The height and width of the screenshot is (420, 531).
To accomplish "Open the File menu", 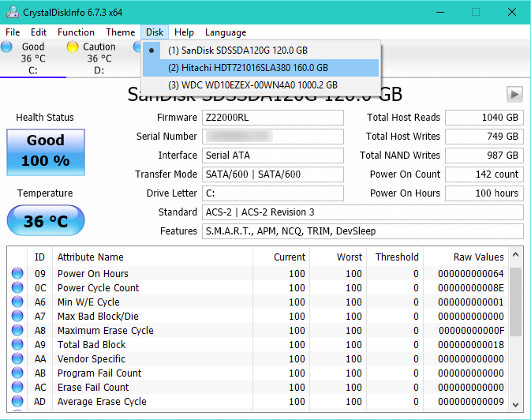I will pyautogui.click(x=13, y=32).
